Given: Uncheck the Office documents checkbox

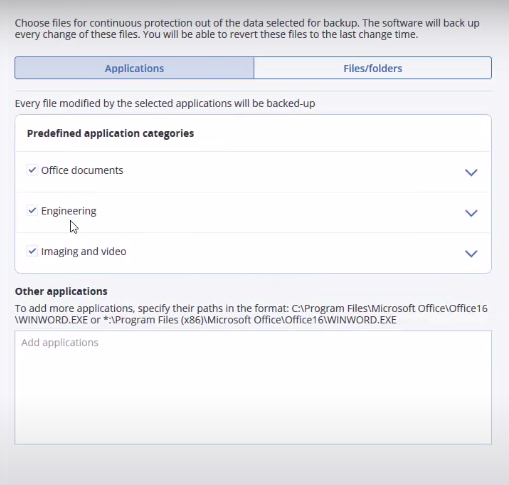Looking at the screenshot, I should pos(32,170).
